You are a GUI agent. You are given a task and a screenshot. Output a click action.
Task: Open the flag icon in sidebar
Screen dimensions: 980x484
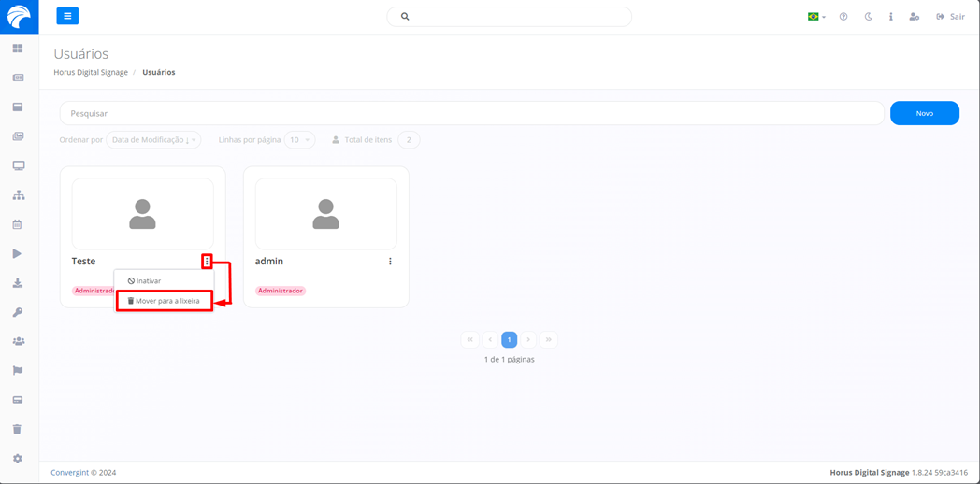pos(18,370)
